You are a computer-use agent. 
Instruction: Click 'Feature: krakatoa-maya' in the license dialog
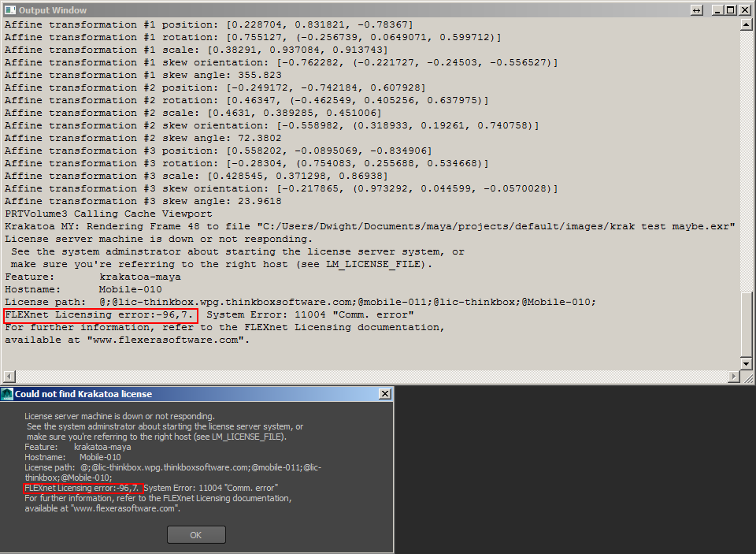coord(78,447)
